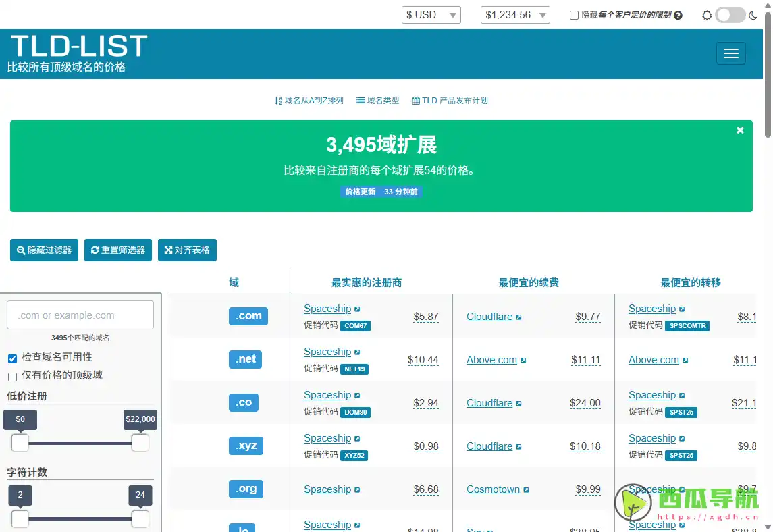Open the $1,234.56 number format dropdown
773x532 pixels.
point(514,14)
